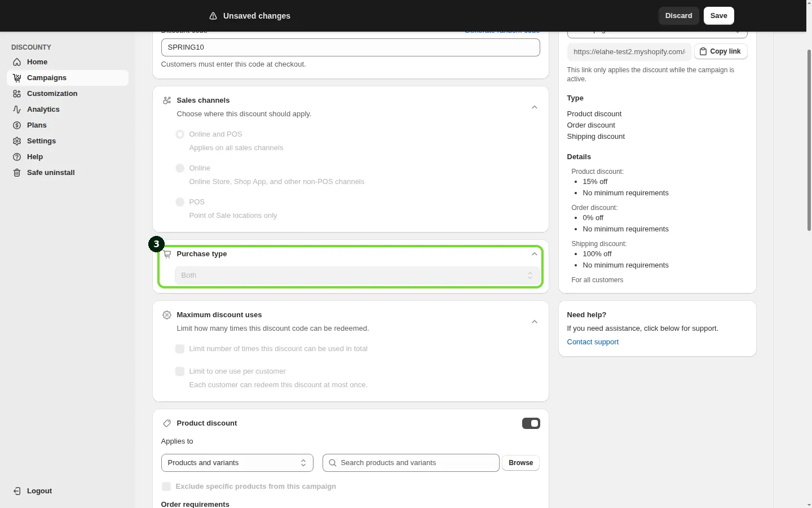This screenshot has height=508, width=812.
Task: Discard the unsaved changes
Action: 679,16
